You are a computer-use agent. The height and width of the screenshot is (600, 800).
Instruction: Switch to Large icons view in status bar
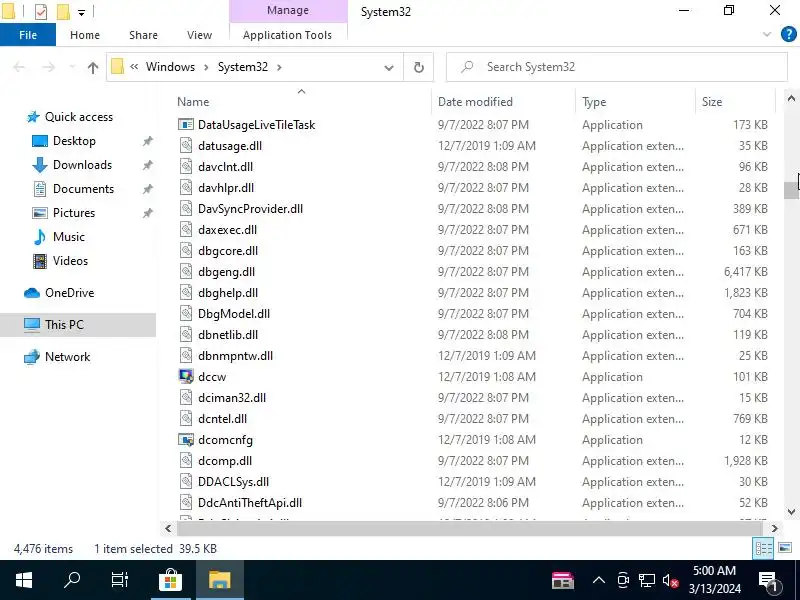[785, 548]
